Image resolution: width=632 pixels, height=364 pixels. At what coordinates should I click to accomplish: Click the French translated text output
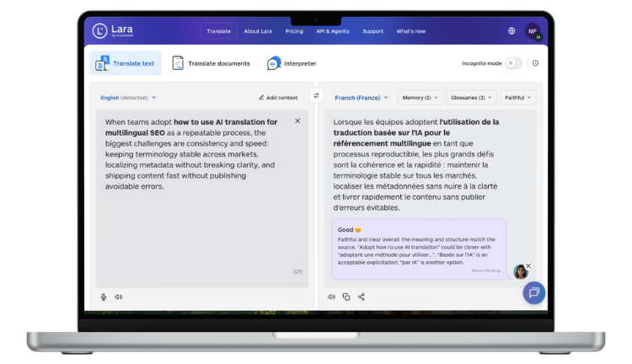click(x=416, y=164)
